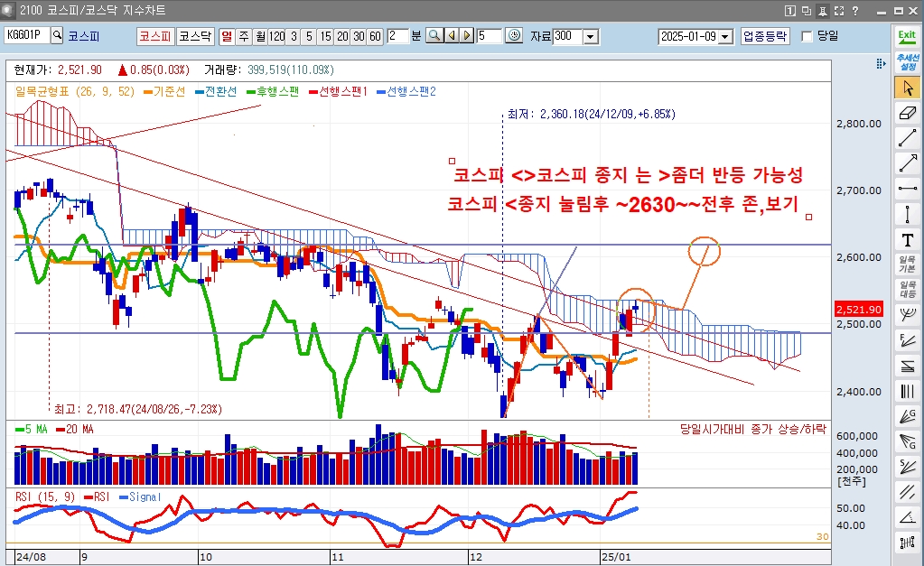Select the S speed lines tool
The height and width of the screenshot is (566, 924).
point(907,467)
